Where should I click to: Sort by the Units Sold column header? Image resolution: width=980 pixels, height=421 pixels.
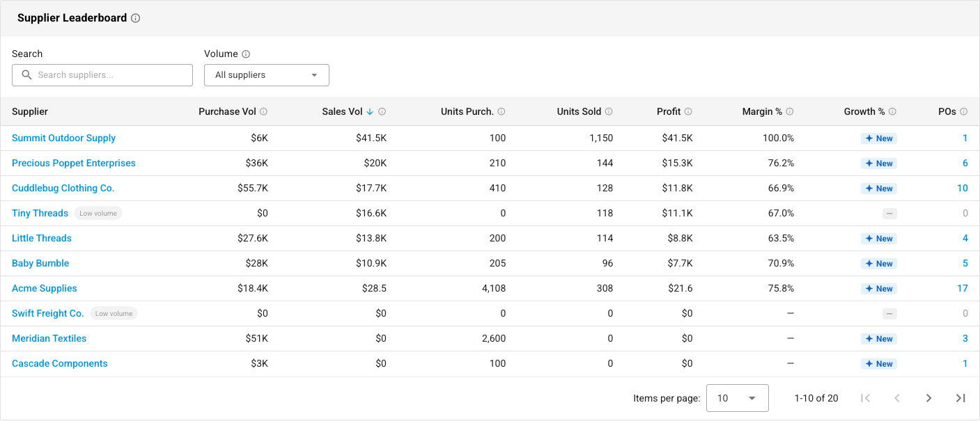579,111
